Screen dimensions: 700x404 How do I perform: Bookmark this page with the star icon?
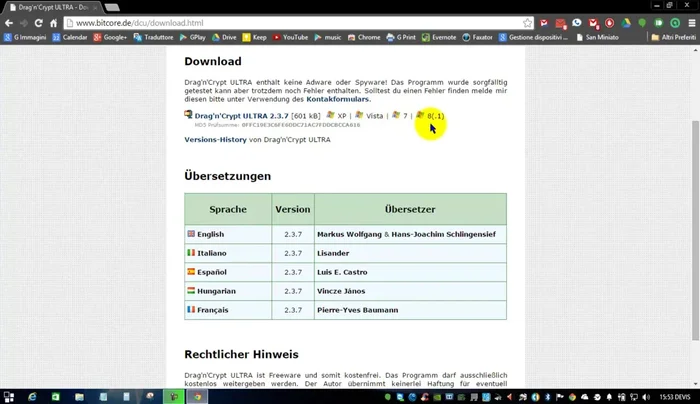tap(527, 23)
